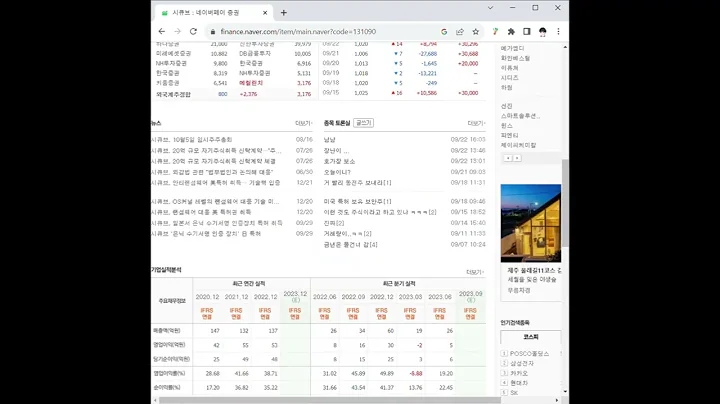Click the 2023.09(E) quarterly column header

tap(471, 296)
